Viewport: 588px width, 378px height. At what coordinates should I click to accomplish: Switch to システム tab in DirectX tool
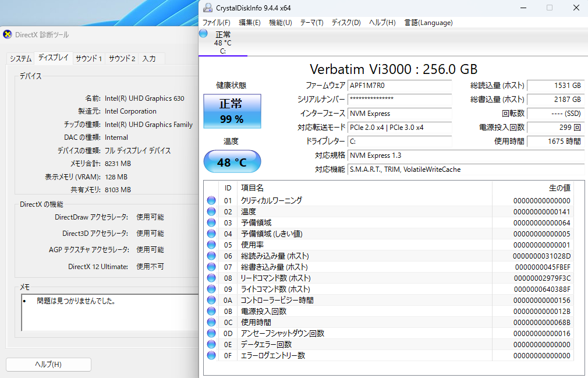pyautogui.click(x=20, y=58)
